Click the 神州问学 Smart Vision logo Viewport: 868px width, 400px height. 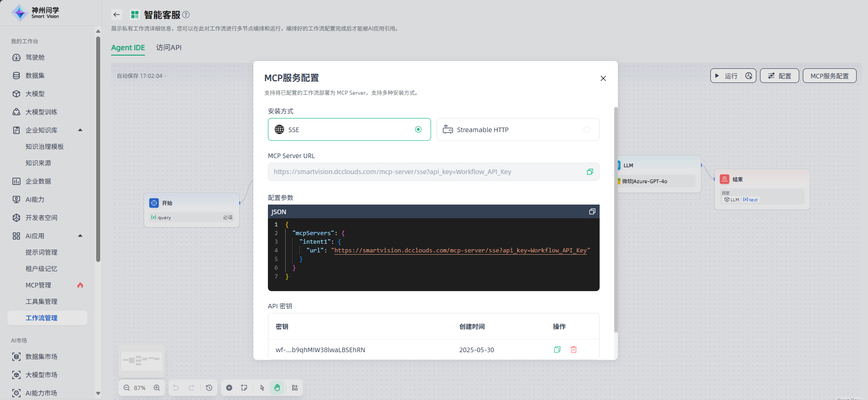36,13
